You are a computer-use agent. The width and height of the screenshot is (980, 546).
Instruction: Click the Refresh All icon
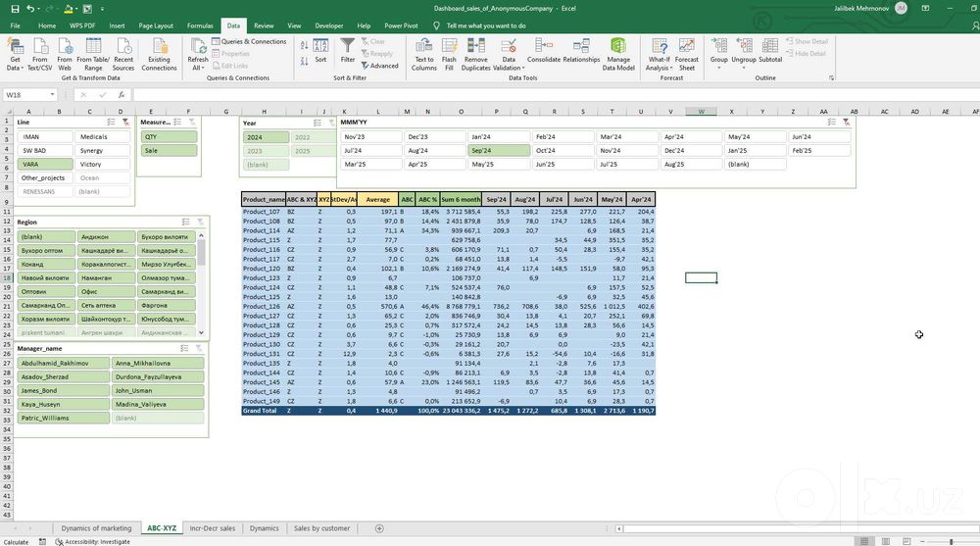click(x=198, y=47)
